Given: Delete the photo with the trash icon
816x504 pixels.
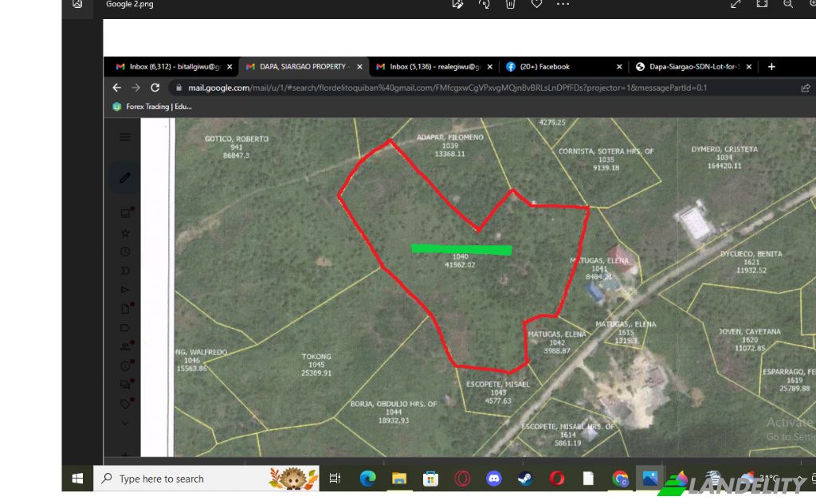Looking at the screenshot, I should (510, 4).
